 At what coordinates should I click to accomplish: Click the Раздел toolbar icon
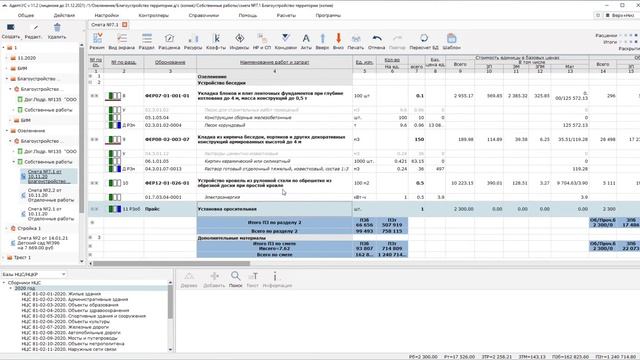(147, 38)
